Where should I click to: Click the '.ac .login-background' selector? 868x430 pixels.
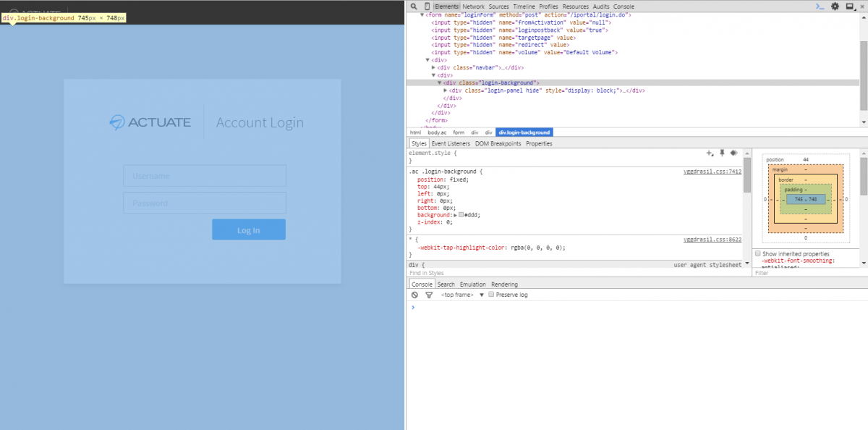(x=443, y=172)
